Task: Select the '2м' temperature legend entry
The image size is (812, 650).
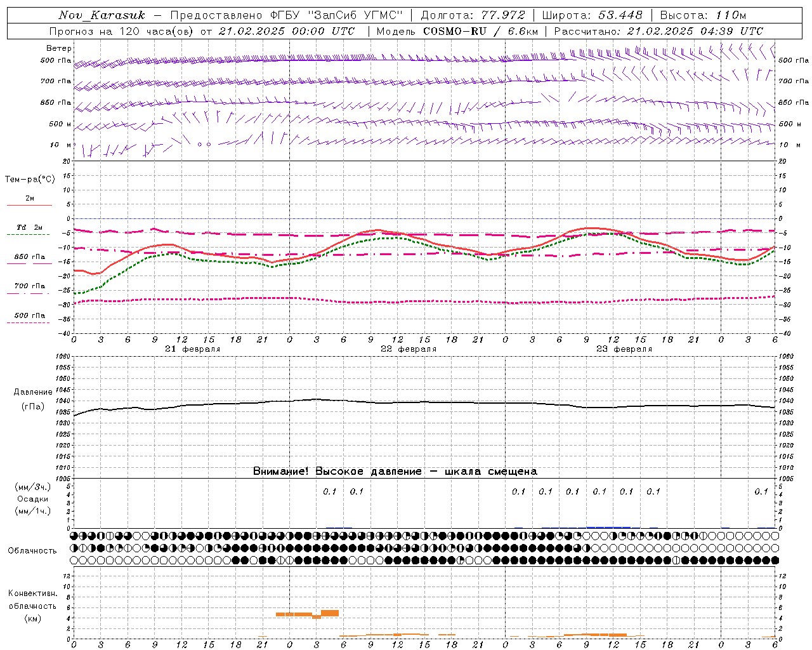Action: [30, 198]
